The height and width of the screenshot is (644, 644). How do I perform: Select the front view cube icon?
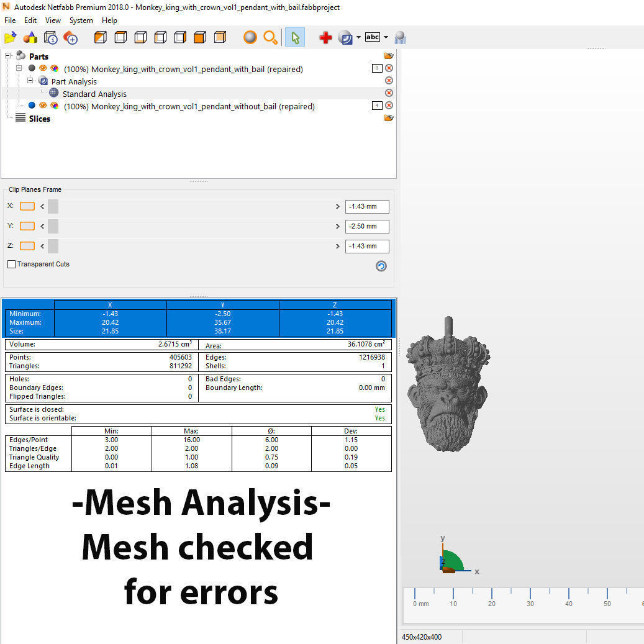(x=200, y=37)
